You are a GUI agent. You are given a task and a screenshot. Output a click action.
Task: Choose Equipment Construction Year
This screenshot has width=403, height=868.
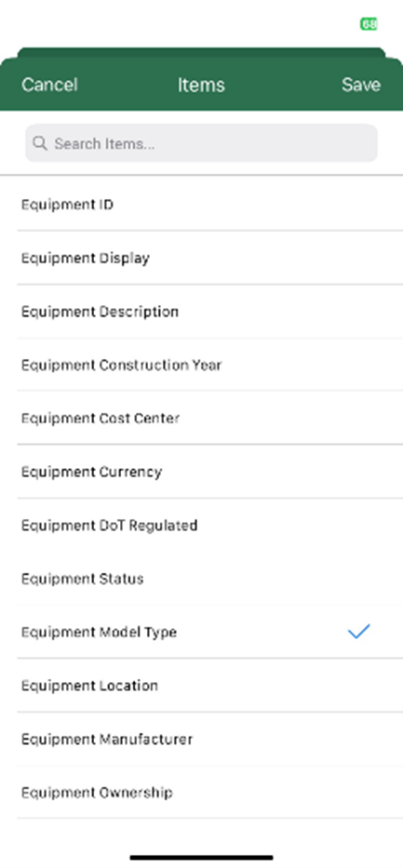point(201,365)
